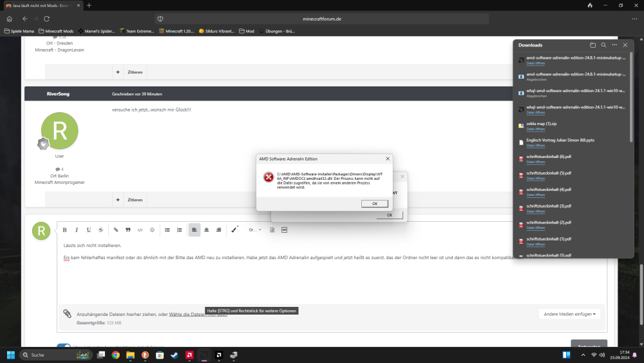Open the font size dropdown
Screen dimensions: 644x363
coord(254,230)
